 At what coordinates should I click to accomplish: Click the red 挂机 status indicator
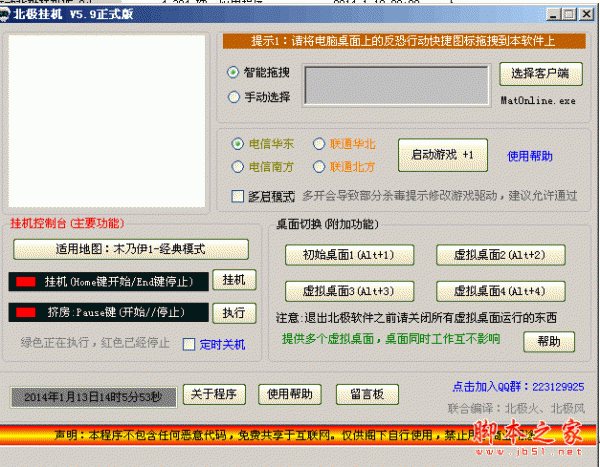[x=26, y=282]
